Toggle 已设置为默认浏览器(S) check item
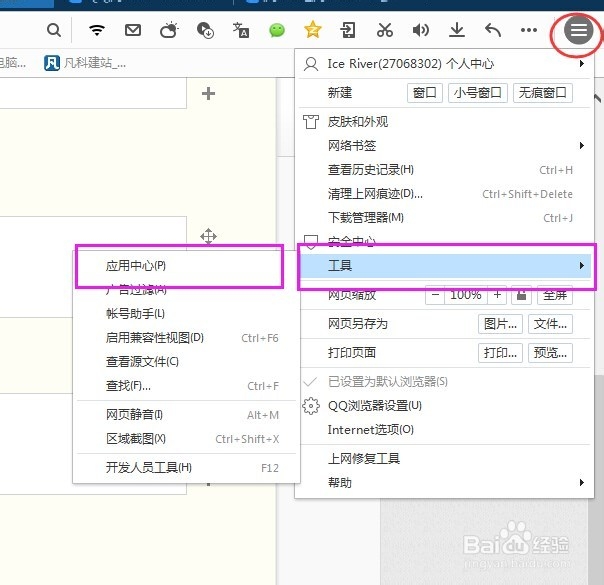 pos(445,382)
